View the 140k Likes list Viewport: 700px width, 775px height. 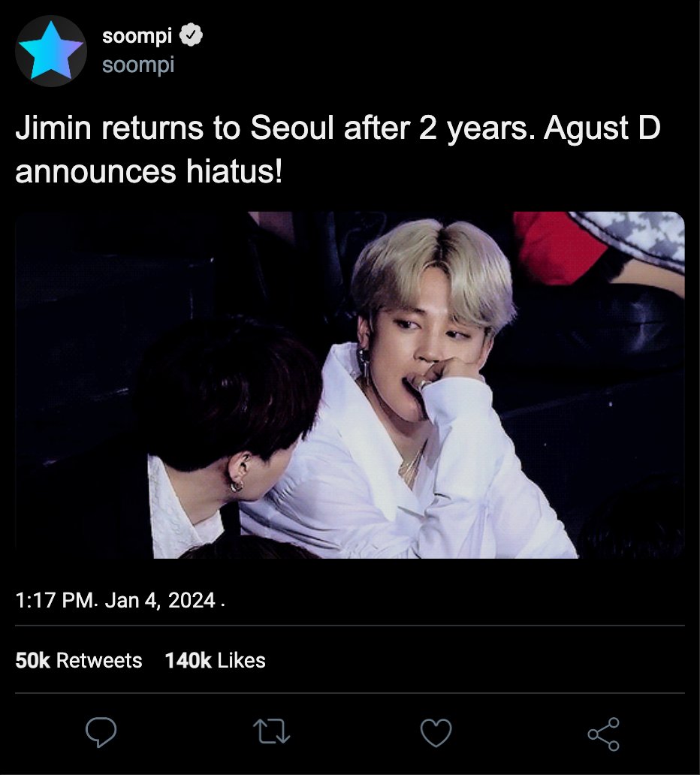(215, 660)
